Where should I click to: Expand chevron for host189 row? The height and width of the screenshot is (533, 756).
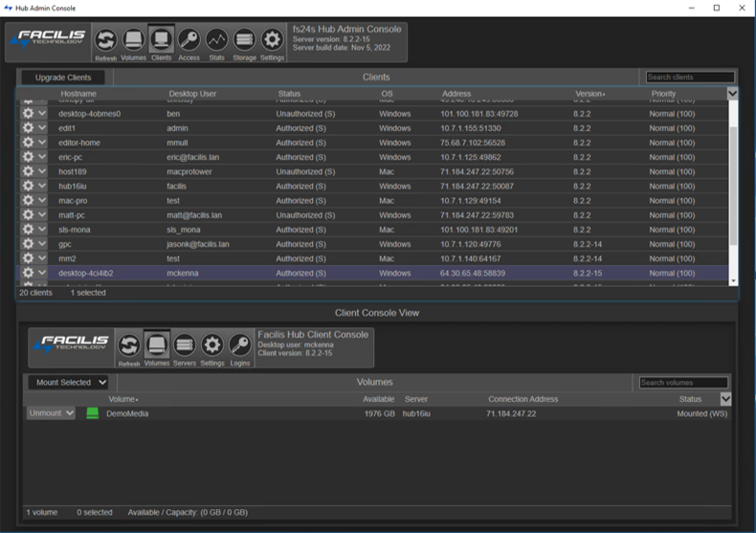42,171
